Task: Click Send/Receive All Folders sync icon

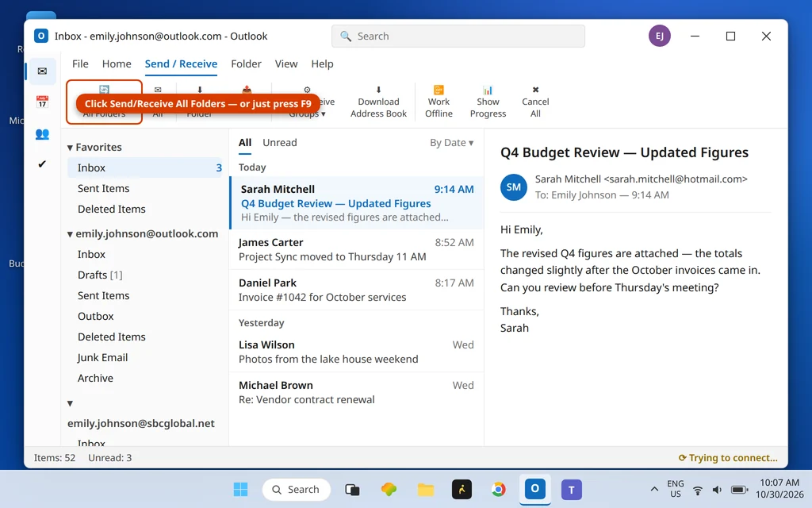Action: tap(104, 90)
